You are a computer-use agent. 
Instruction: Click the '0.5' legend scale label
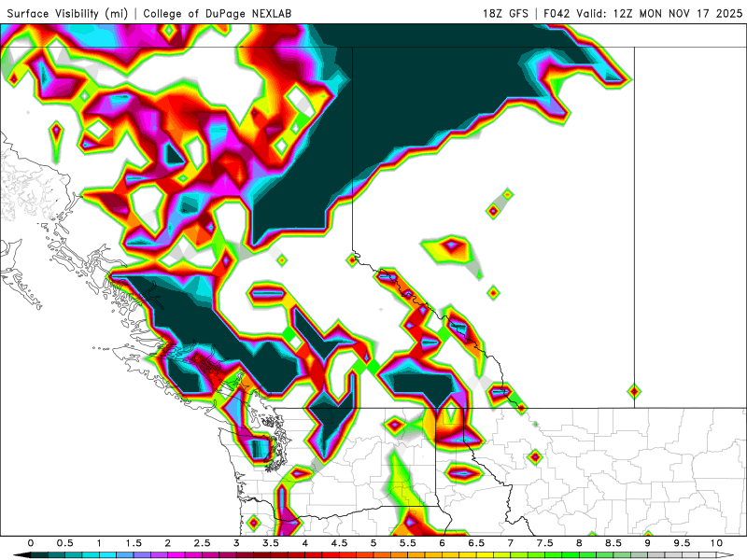64,543
